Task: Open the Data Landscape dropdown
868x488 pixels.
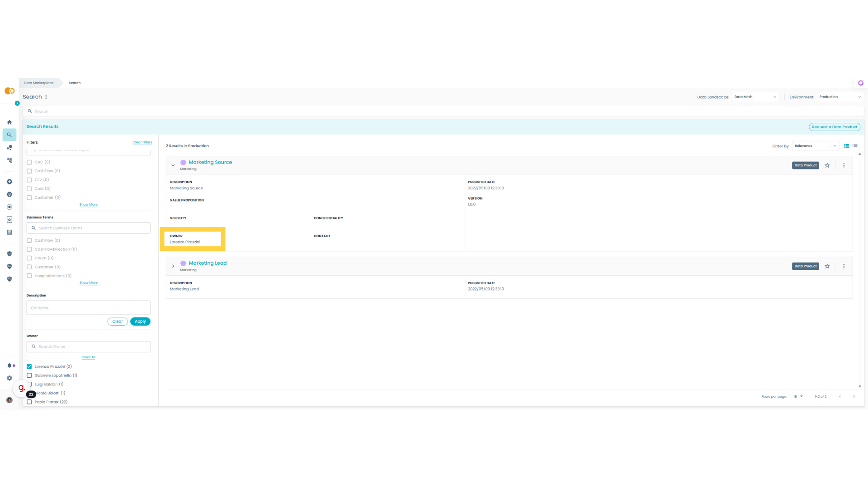Action: click(x=755, y=97)
